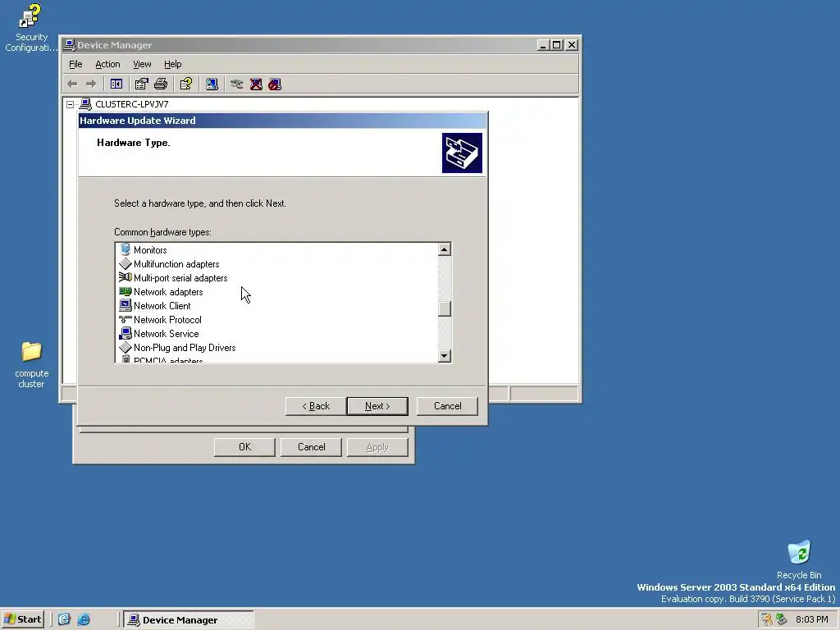Click the CLUSTERC-LPVJV7 computer icon
Screen dimensions: 840x630
85,104
